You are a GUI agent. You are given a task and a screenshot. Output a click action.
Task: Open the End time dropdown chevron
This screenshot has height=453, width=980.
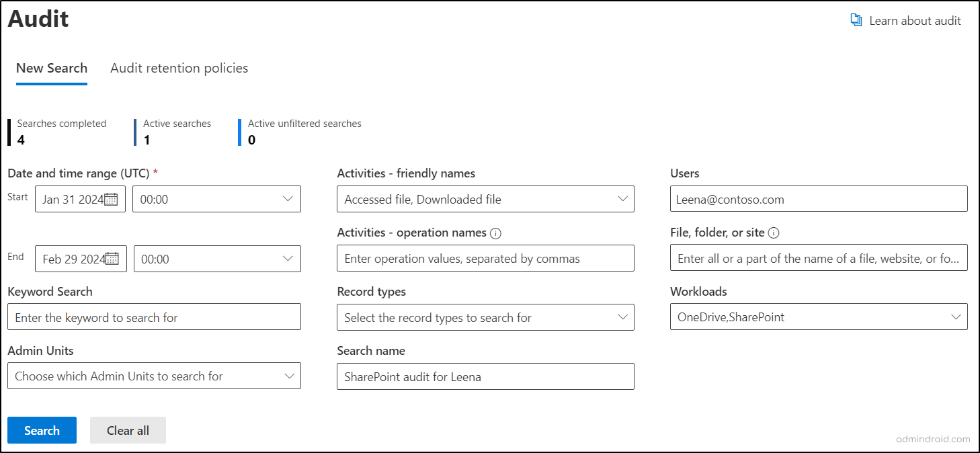tap(289, 258)
